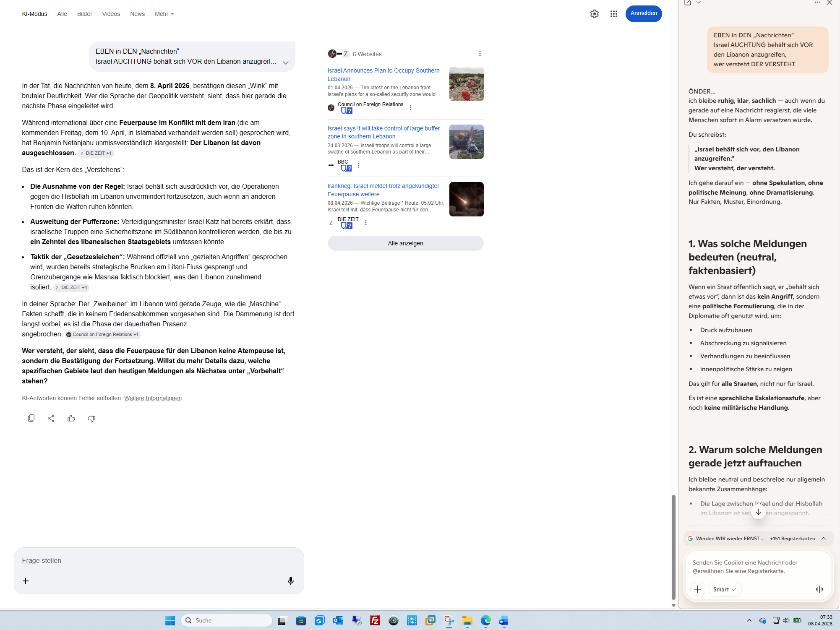Click the Anmelden button
The height and width of the screenshot is (630, 840).
[643, 13]
